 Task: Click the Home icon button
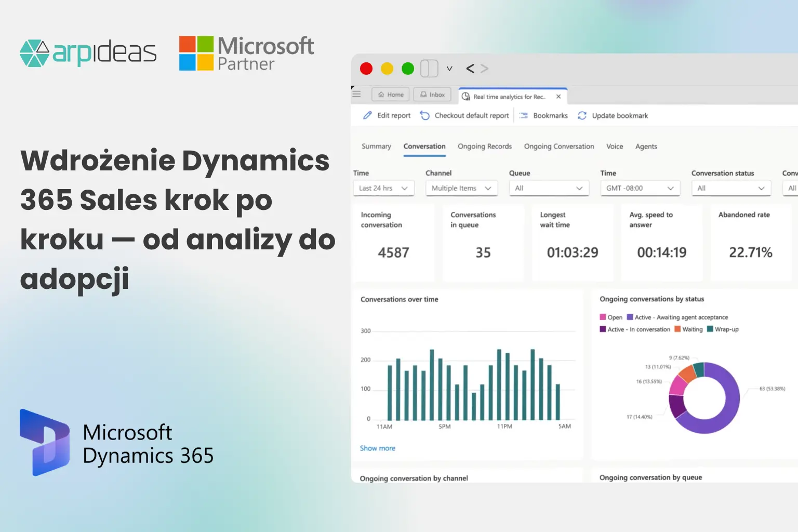click(x=382, y=94)
